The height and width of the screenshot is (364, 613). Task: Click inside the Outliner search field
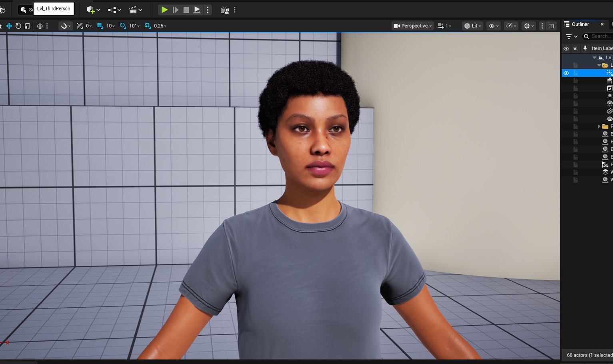(x=598, y=36)
